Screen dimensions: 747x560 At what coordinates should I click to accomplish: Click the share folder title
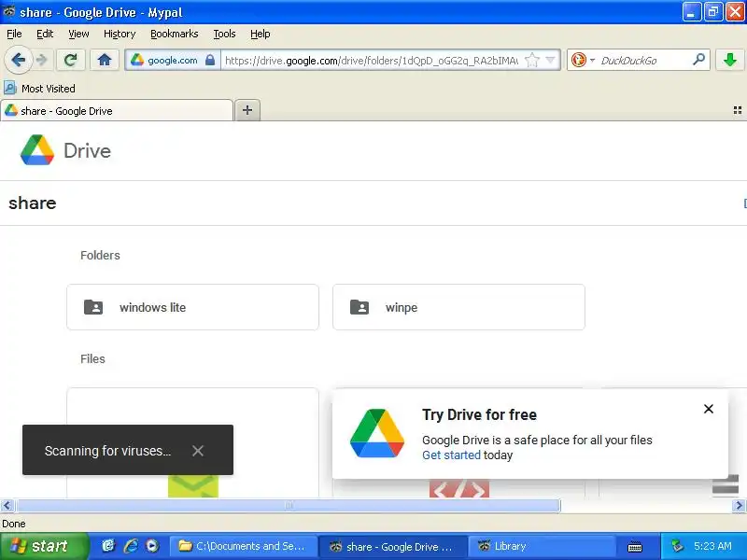coord(33,203)
